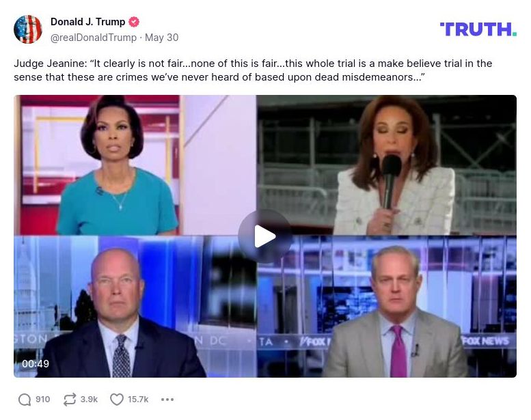Play the embedded video
The height and width of the screenshot is (420, 531).
(x=265, y=236)
